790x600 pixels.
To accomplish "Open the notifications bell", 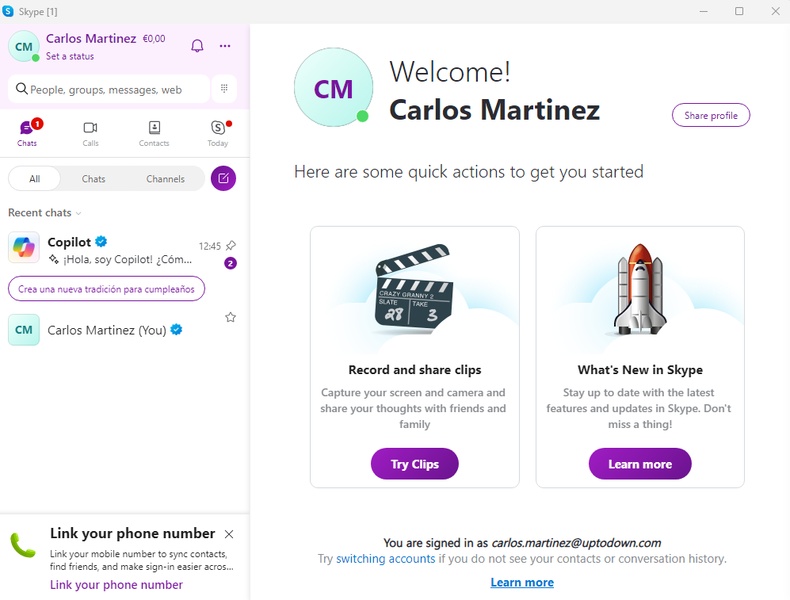I will [x=197, y=46].
